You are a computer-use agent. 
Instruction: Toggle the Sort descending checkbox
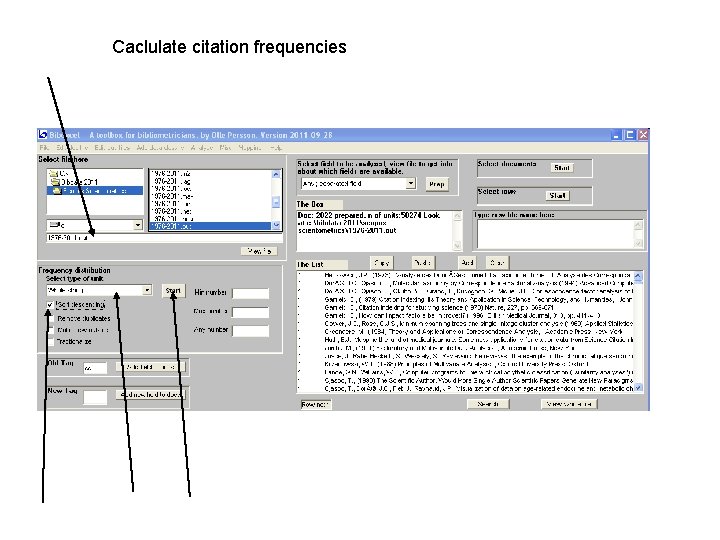pos(50,305)
